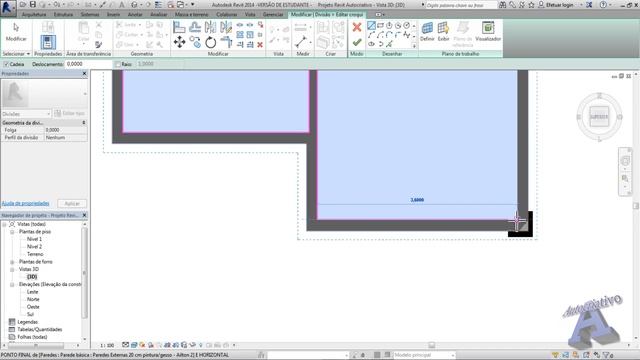Open the Divisões type selector dropdown
The image size is (640, 360).
coord(26,113)
